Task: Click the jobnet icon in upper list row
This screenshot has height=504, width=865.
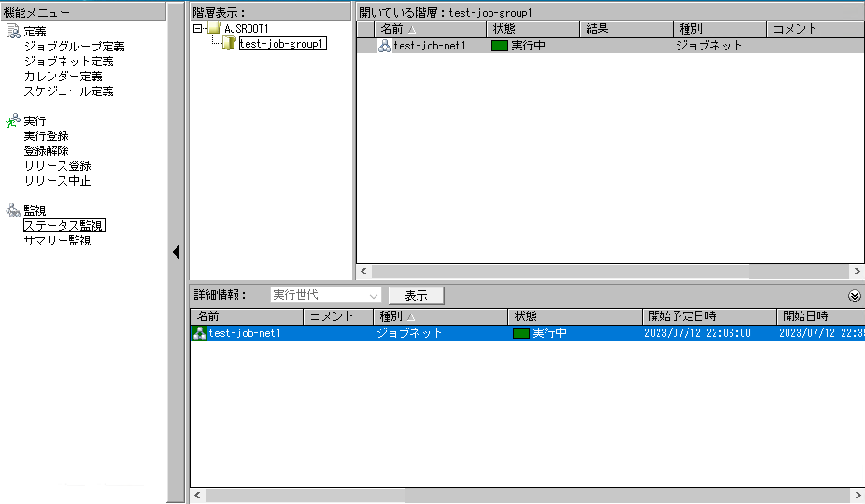Action: point(385,45)
